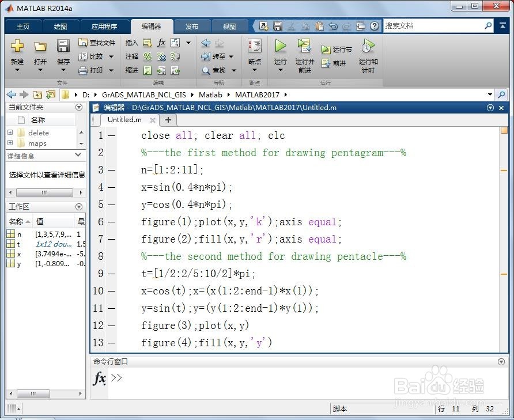Viewport: 514px width, 420px height.
Task: Switch to the Home (主页) tab
Action: [x=23, y=27]
